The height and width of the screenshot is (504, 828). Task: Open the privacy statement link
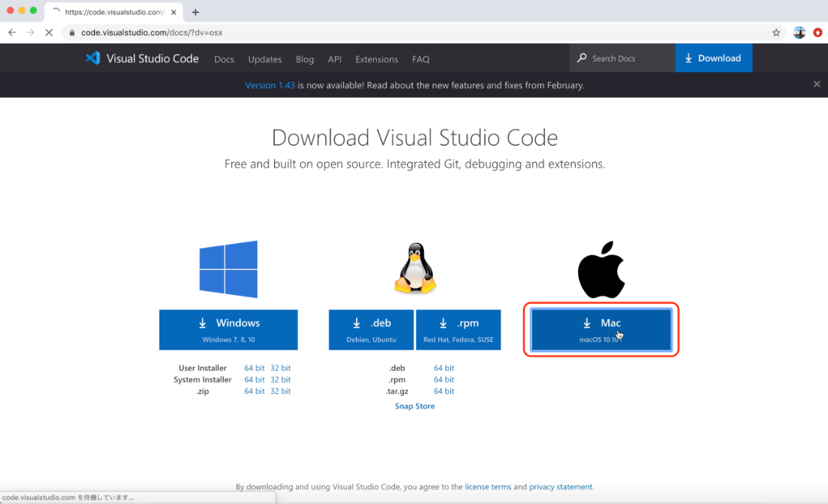[x=561, y=487]
